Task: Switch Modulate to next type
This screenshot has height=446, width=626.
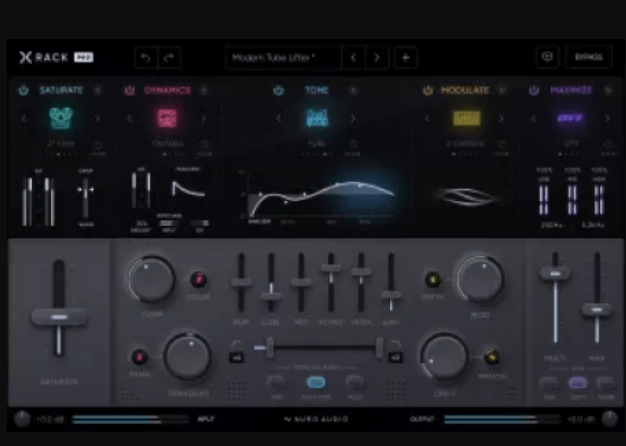Action: (501, 119)
